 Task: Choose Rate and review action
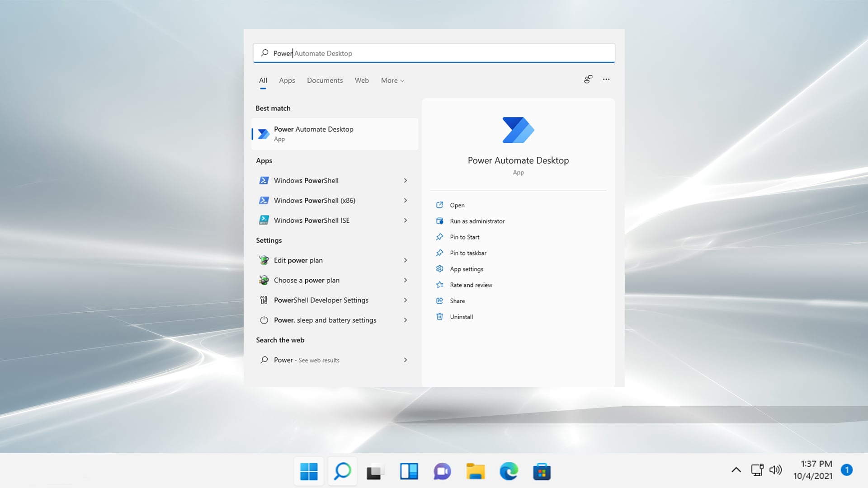(x=471, y=285)
